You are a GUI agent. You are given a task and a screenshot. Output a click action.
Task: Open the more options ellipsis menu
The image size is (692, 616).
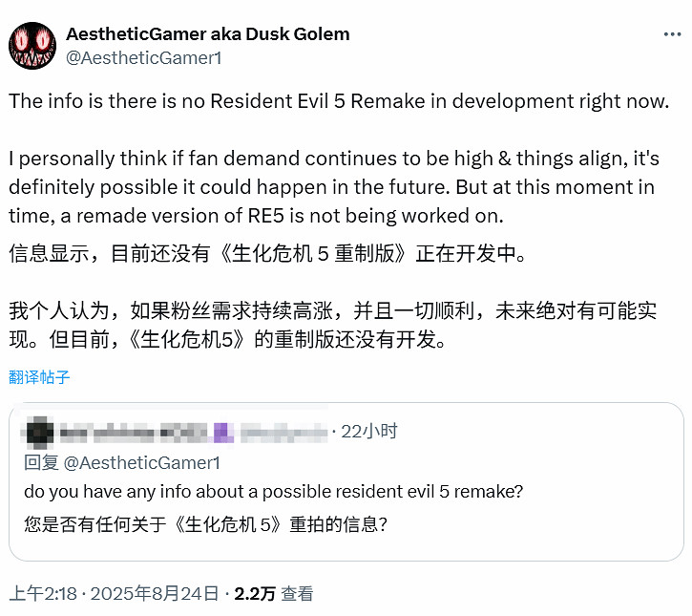(x=670, y=35)
